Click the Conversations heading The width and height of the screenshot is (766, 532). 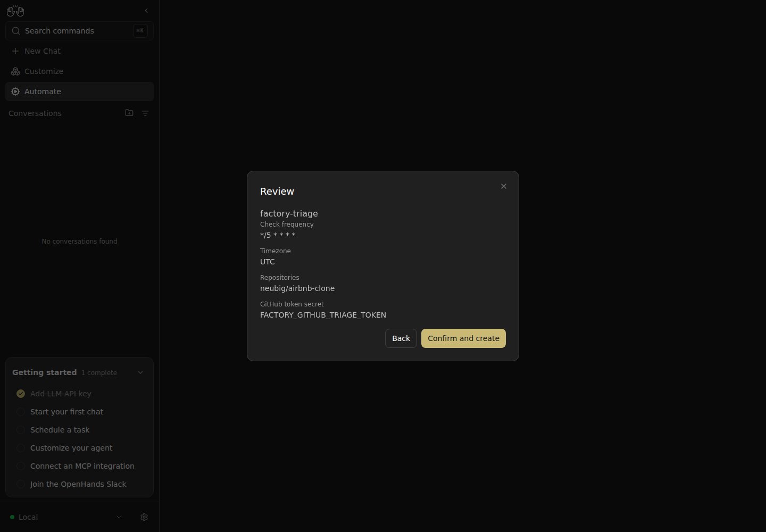pos(35,113)
